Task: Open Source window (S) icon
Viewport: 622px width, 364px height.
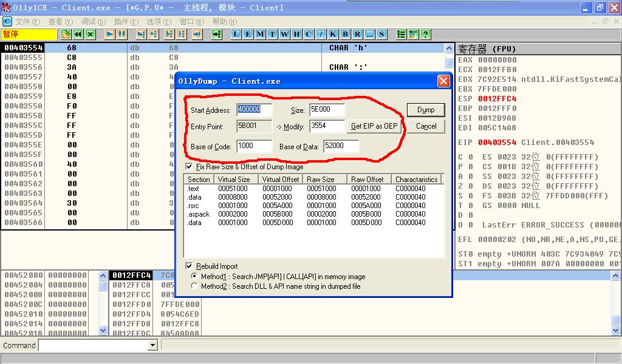Action: pyautogui.click(x=381, y=34)
